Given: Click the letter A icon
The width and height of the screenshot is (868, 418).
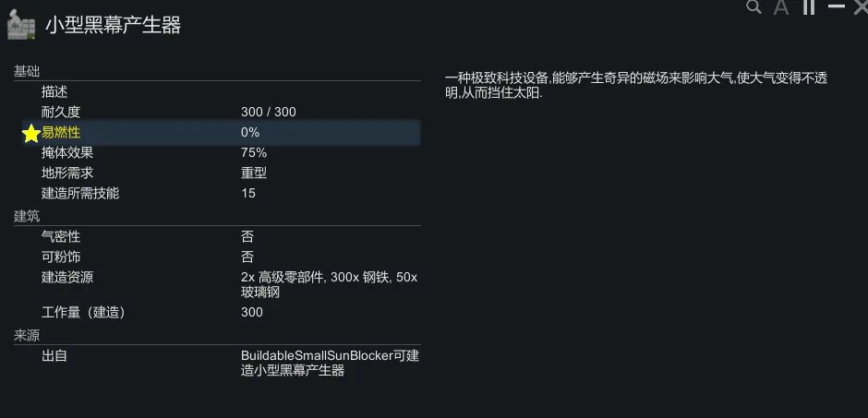Looking at the screenshot, I should click(781, 7).
